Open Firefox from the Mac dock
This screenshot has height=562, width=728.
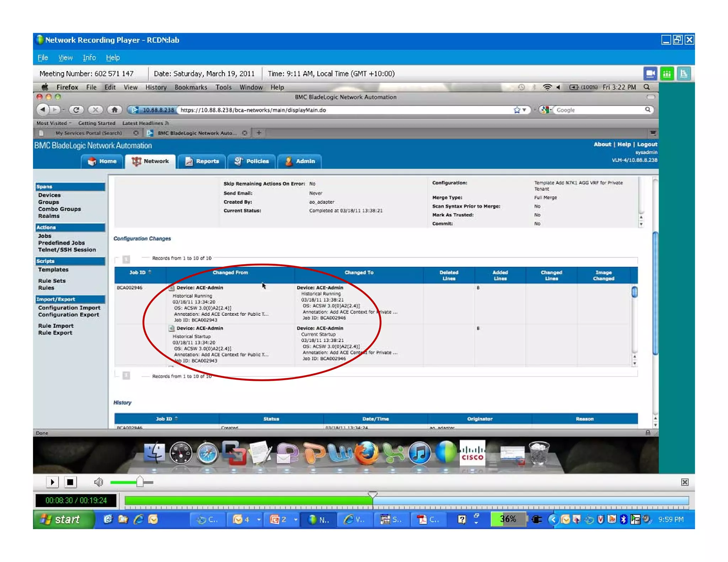pyautogui.click(x=366, y=453)
